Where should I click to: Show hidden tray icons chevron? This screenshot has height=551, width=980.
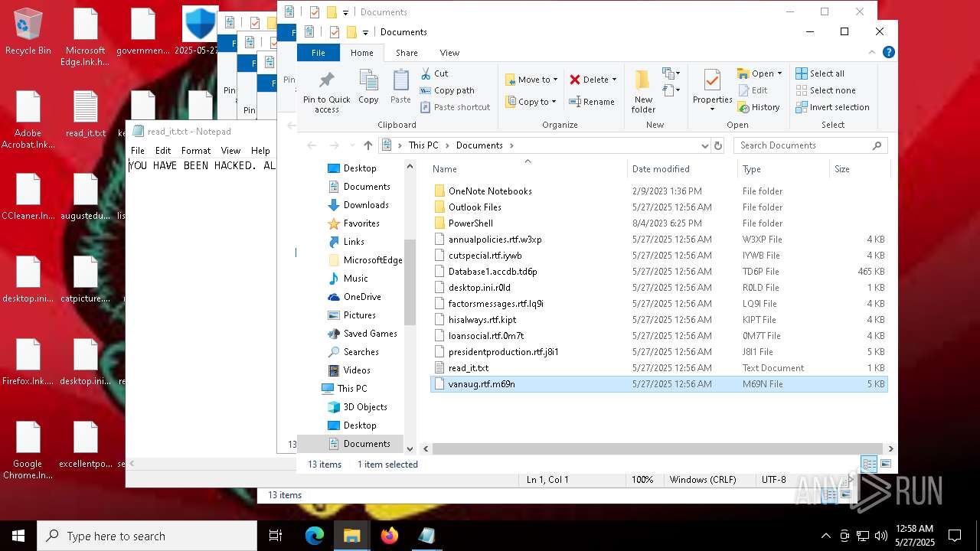point(825,536)
